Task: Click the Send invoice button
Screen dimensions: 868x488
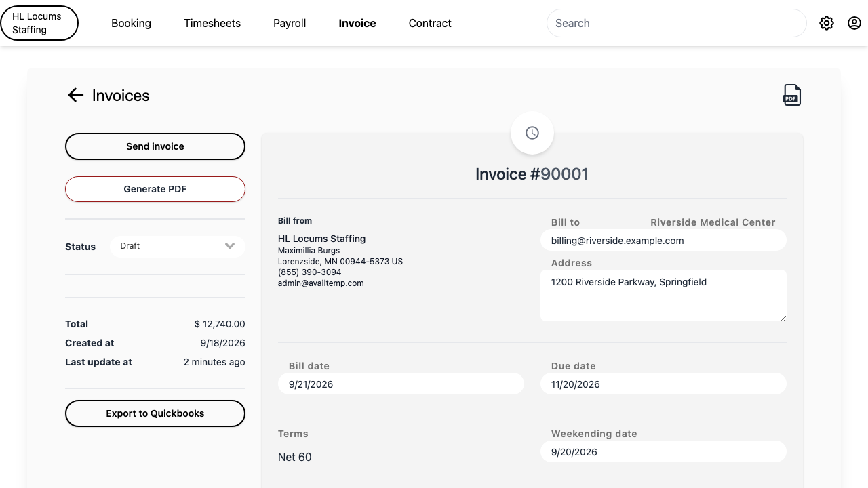Action: 155,146
